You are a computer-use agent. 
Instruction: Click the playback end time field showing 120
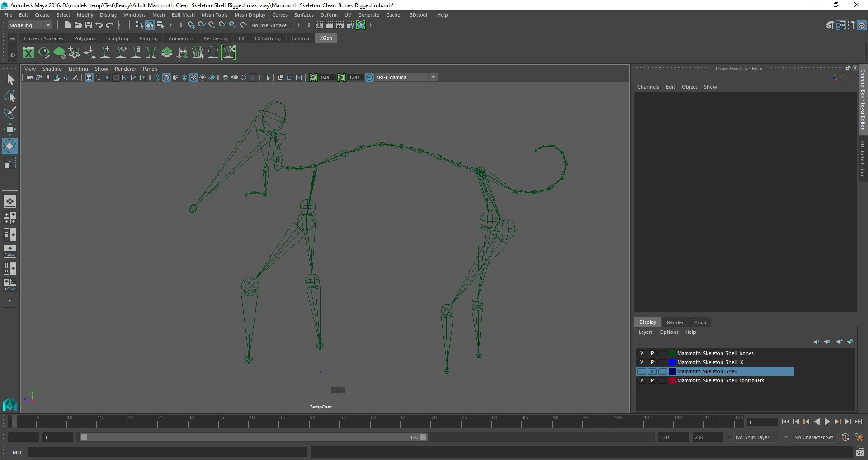pyautogui.click(x=673, y=437)
